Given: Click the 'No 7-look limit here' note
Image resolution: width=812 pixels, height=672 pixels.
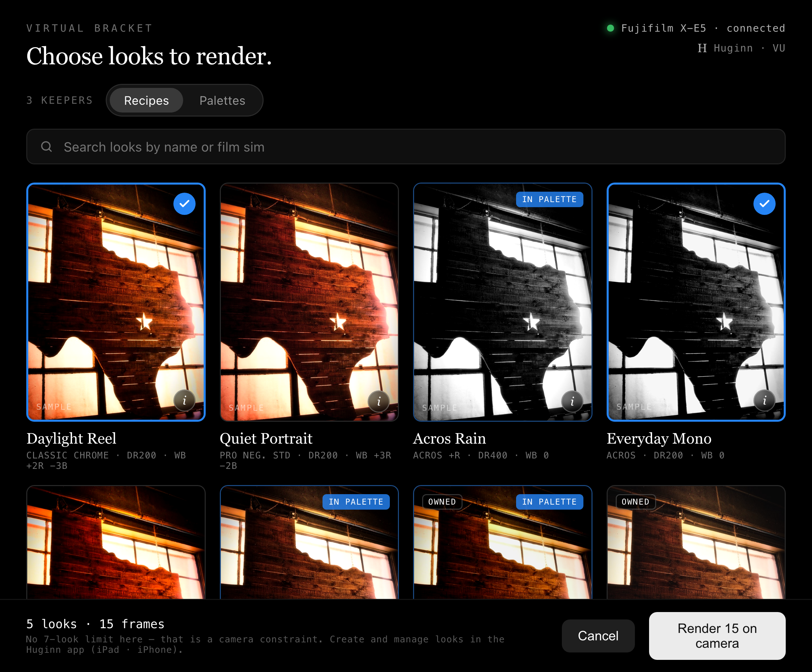Looking at the screenshot, I should pos(265,644).
